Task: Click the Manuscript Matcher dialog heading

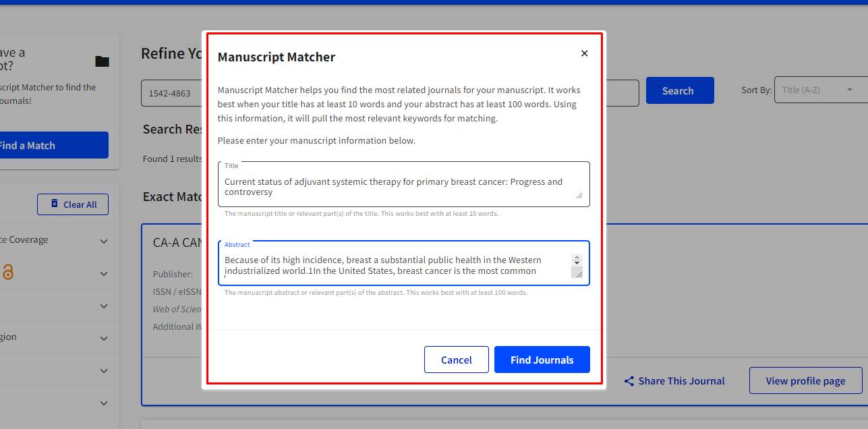Action: tap(277, 57)
